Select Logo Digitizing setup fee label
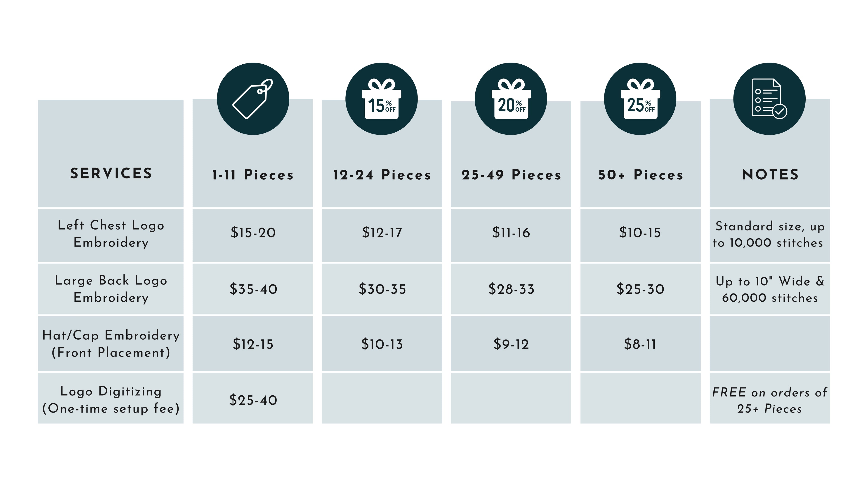868x488 pixels. [111, 400]
